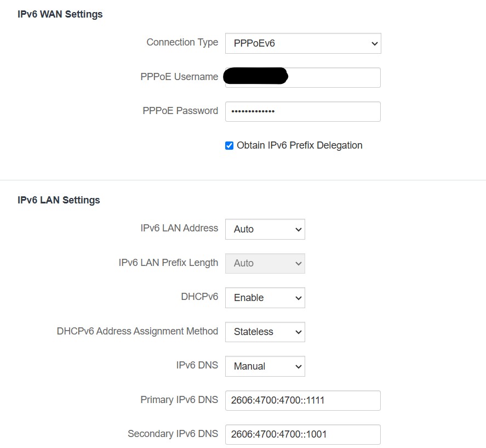Click the chevron arrow of Connection Type select

(374, 44)
